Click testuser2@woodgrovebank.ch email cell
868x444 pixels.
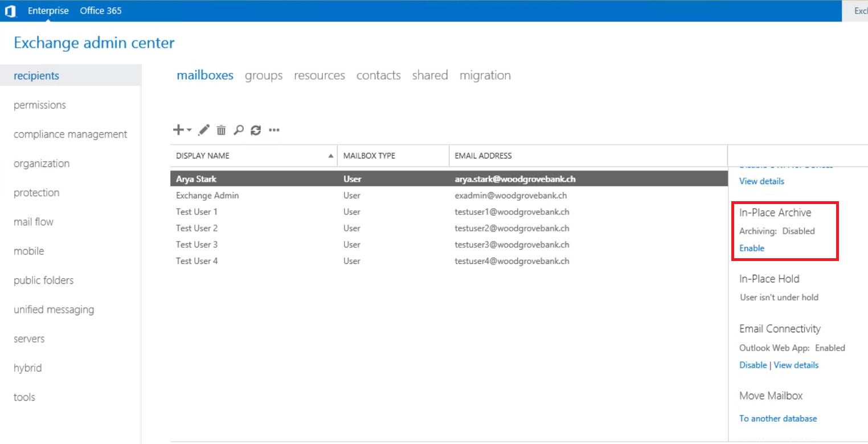point(512,228)
